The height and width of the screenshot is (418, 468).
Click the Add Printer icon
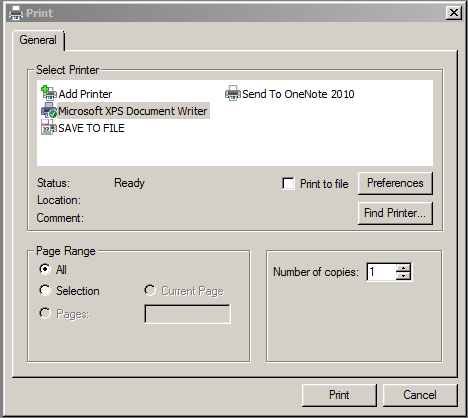coord(49,93)
